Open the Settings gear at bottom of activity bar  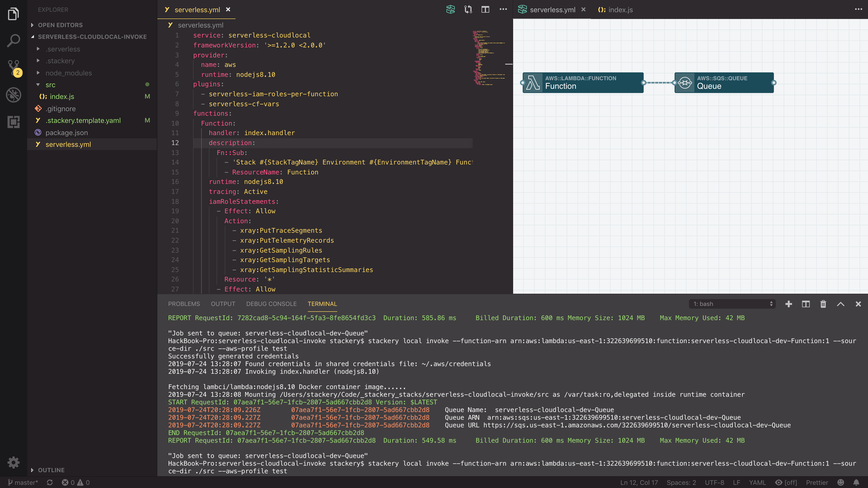14,462
